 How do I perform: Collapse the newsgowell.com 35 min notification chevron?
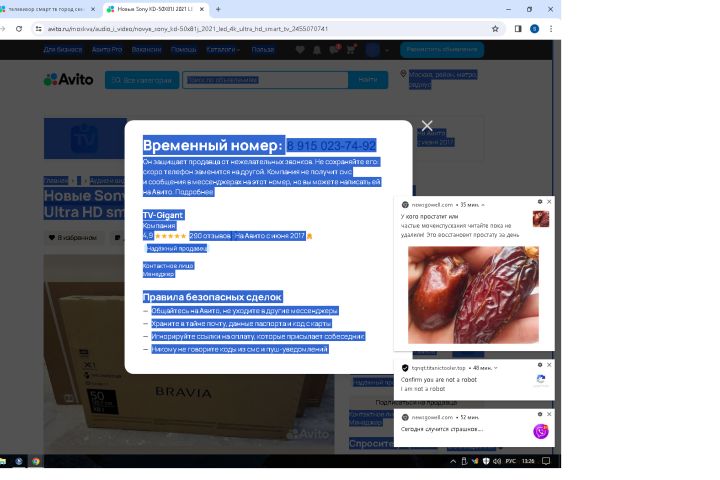(x=483, y=205)
